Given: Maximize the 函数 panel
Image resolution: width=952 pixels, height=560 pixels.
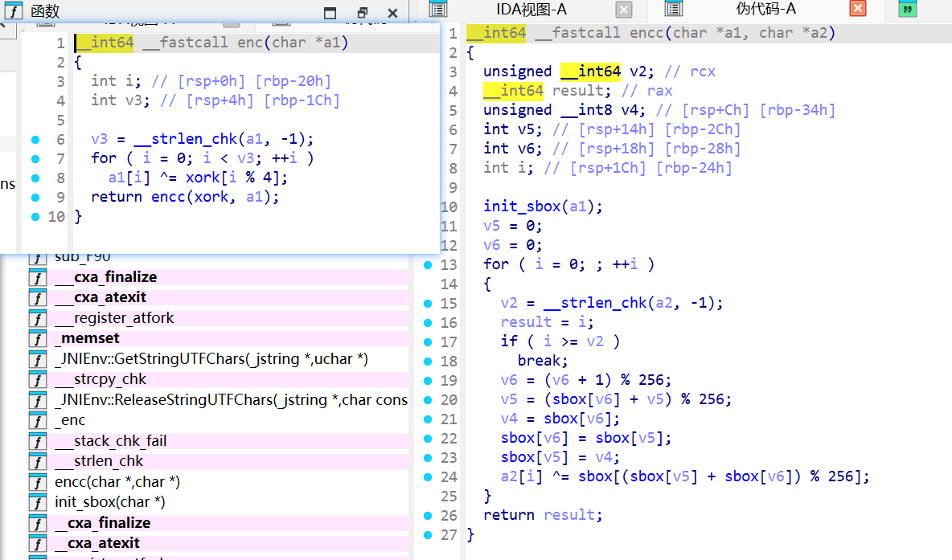Looking at the screenshot, I should [330, 13].
